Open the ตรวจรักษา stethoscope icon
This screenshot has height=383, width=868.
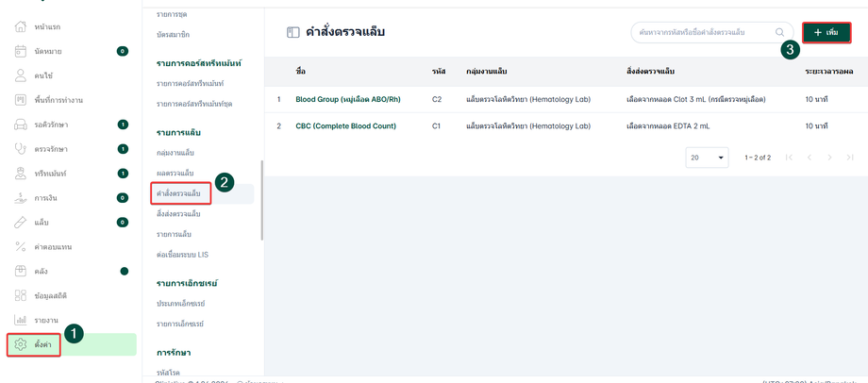(21, 149)
